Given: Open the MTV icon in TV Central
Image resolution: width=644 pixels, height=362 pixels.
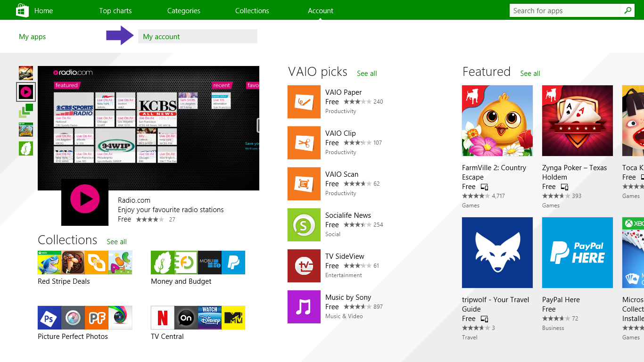Looking at the screenshot, I should [233, 318].
